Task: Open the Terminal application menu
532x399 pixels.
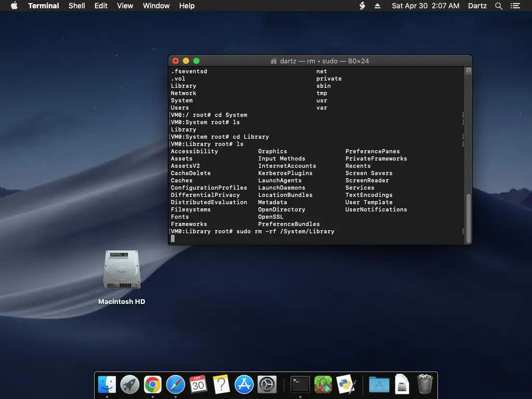Action: [44, 6]
